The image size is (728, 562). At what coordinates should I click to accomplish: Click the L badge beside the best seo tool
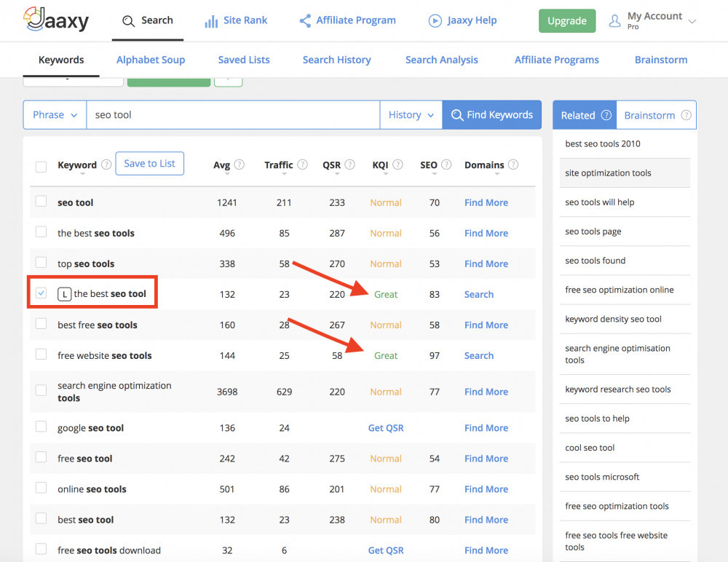coord(65,294)
